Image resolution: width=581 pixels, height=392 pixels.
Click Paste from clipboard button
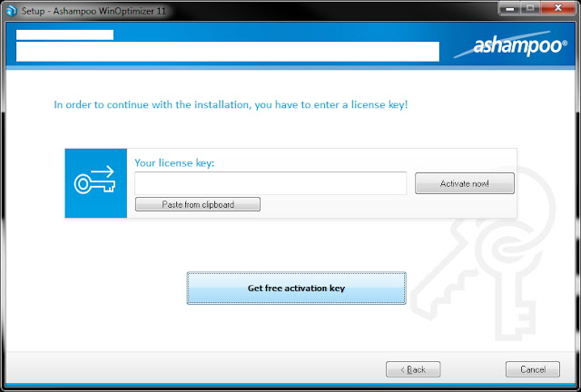pyautogui.click(x=198, y=204)
